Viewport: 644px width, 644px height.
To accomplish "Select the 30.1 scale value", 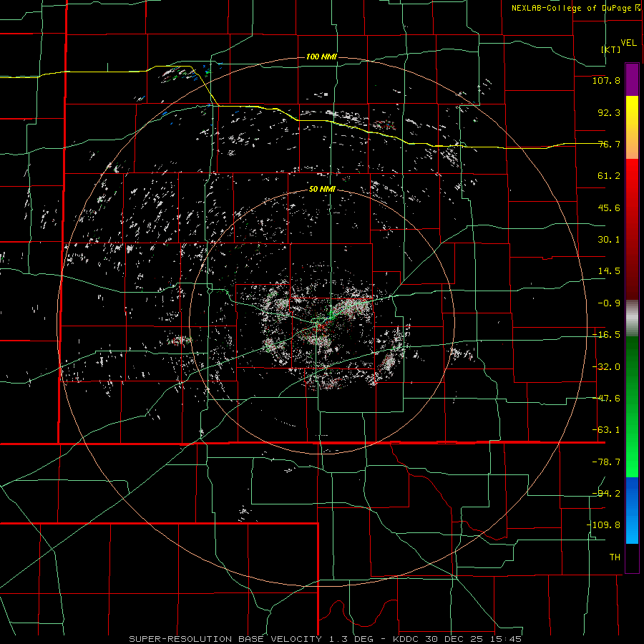I will click(x=609, y=240).
